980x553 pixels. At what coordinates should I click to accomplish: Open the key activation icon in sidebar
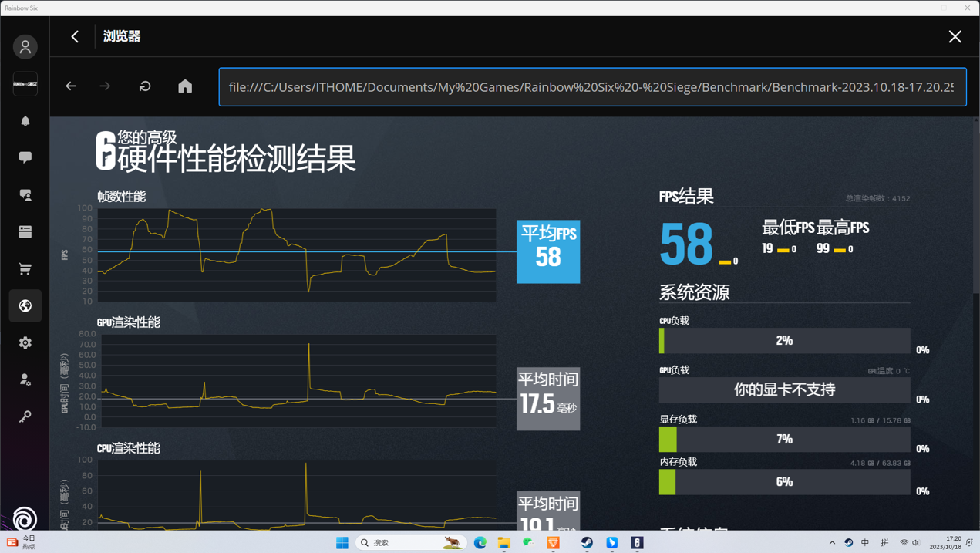[x=25, y=416]
